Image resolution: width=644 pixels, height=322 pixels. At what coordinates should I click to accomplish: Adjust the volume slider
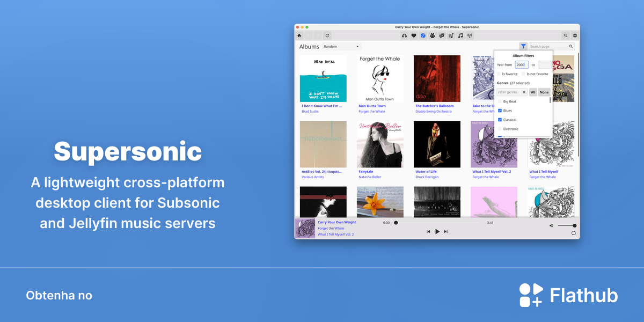pos(567,225)
